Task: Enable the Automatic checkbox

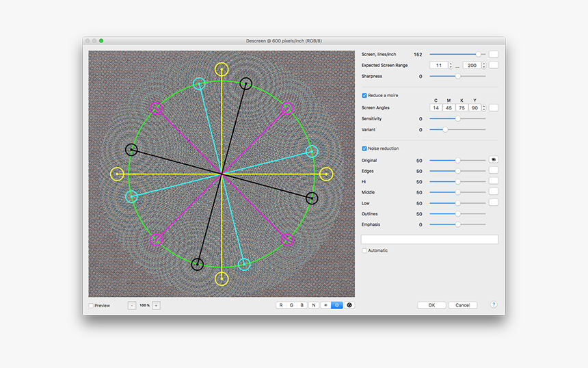Action: 364,250
